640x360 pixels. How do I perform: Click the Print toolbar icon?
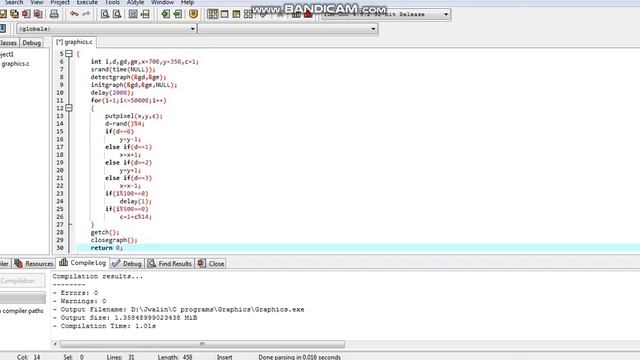point(54,14)
